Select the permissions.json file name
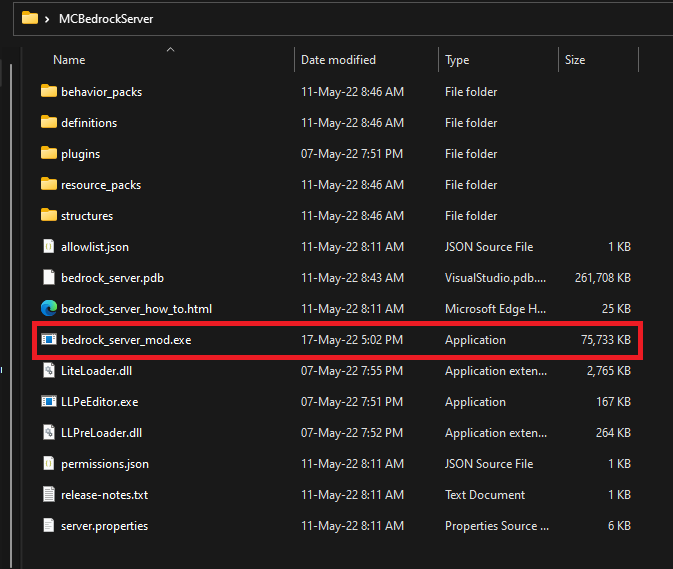The height and width of the screenshot is (569, 673). click(105, 464)
